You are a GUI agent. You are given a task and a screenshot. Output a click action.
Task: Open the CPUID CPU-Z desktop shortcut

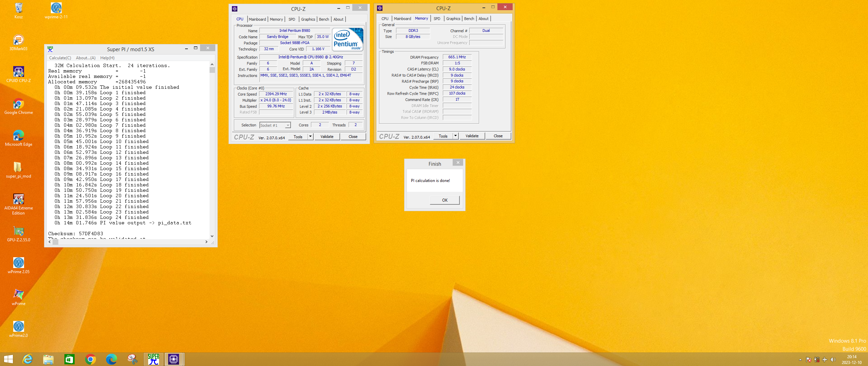coord(19,74)
